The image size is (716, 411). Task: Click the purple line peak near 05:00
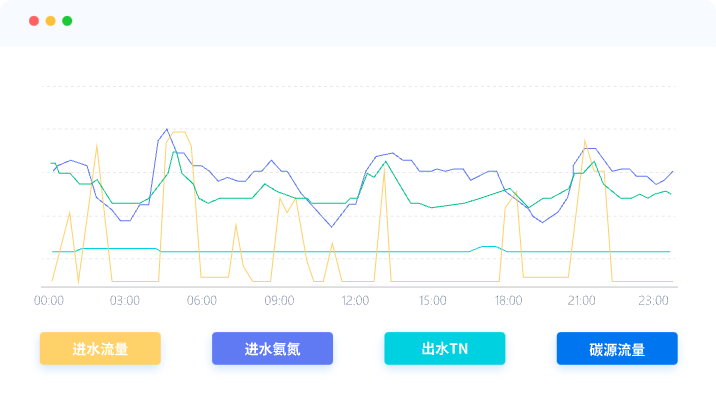(x=167, y=130)
